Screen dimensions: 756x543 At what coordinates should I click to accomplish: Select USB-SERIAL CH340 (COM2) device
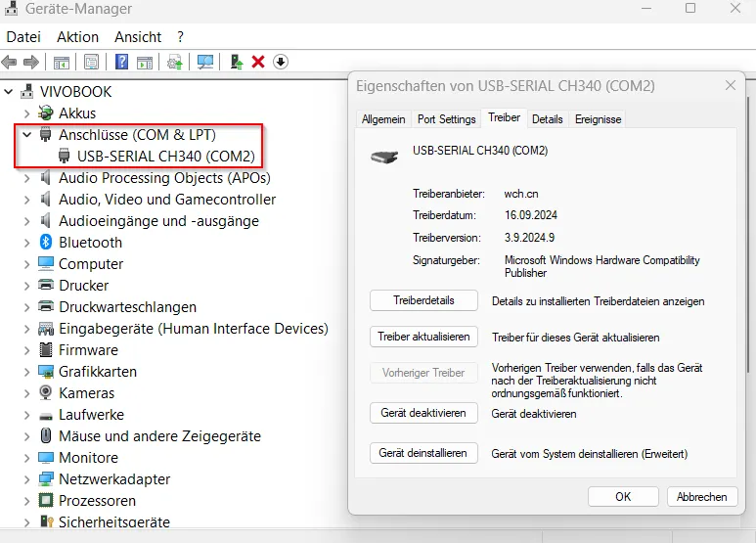click(x=165, y=157)
